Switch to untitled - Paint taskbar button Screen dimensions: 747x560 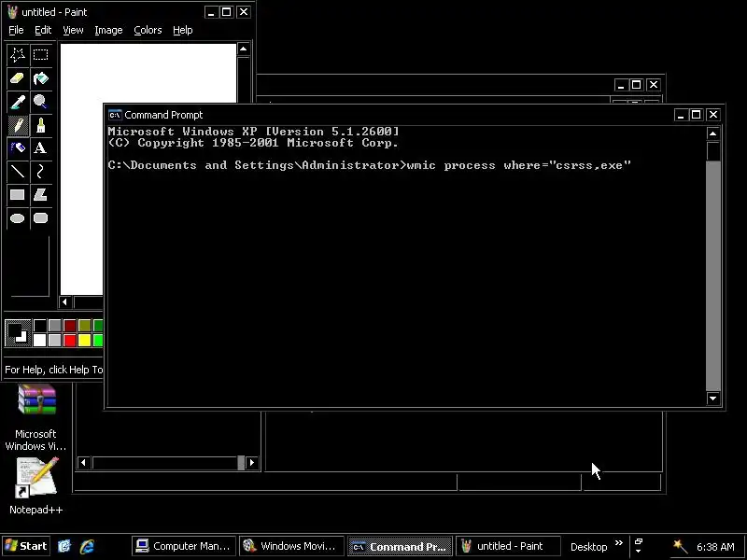(x=506, y=546)
